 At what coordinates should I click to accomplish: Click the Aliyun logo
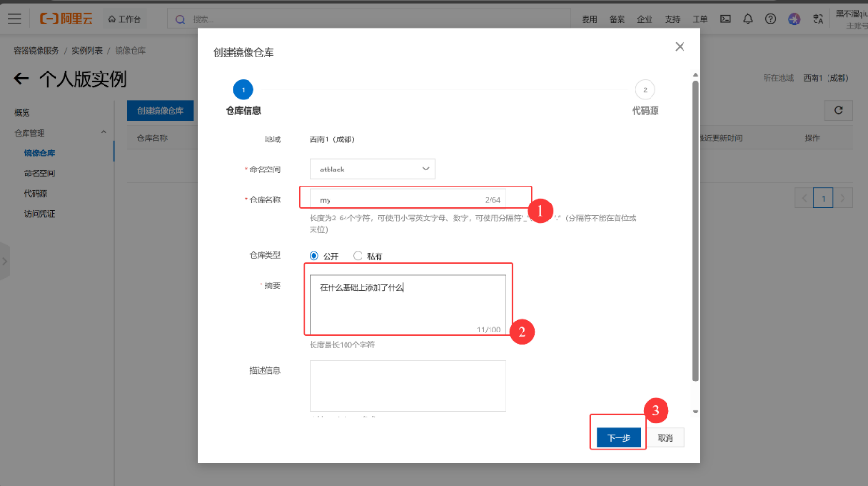67,19
